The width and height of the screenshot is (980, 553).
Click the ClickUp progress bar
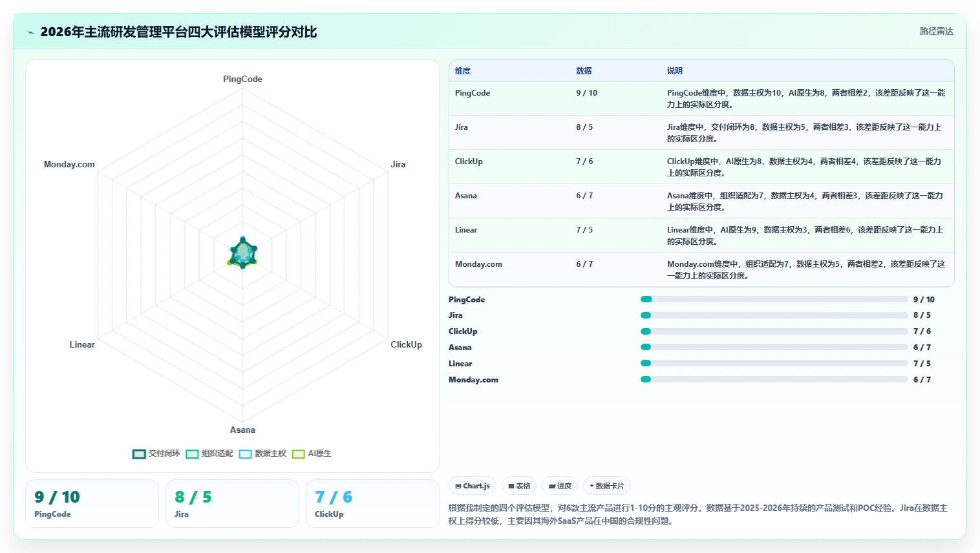tap(774, 331)
